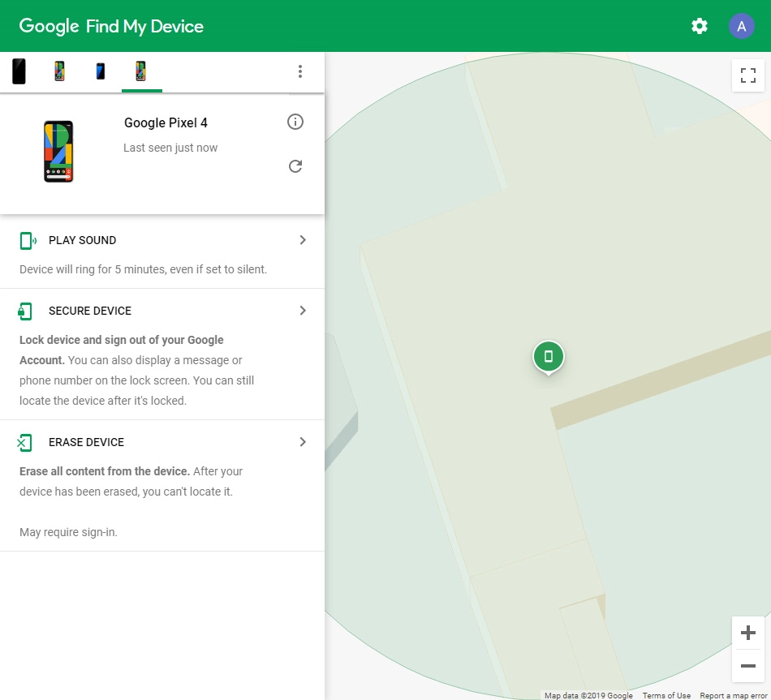Viewport: 771px width, 700px height.
Task: Click 'Device will ring for 5 minutes' description
Action: [x=143, y=269]
